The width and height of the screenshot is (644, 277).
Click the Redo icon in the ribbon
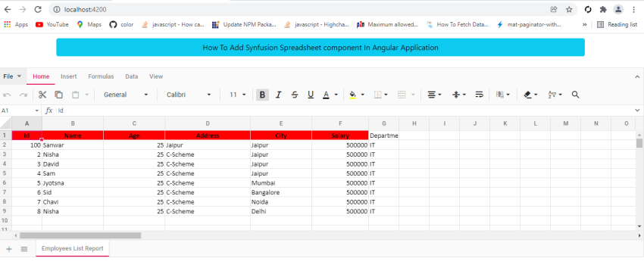pyautogui.click(x=23, y=95)
